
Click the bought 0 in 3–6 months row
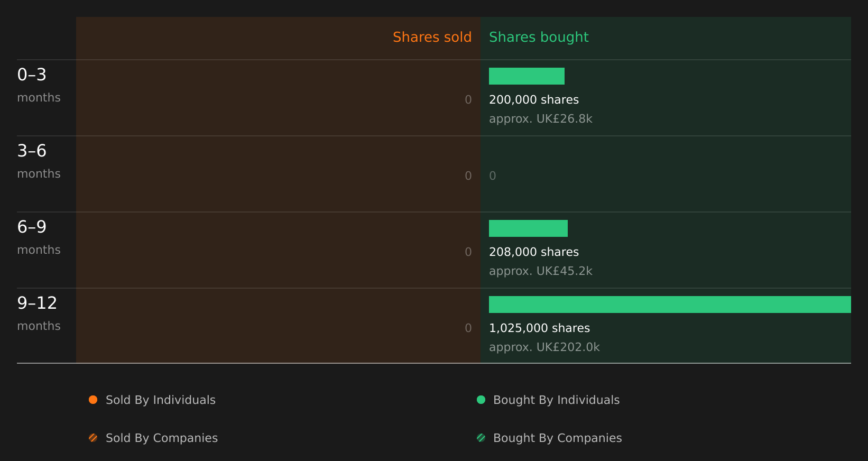tap(493, 176)
